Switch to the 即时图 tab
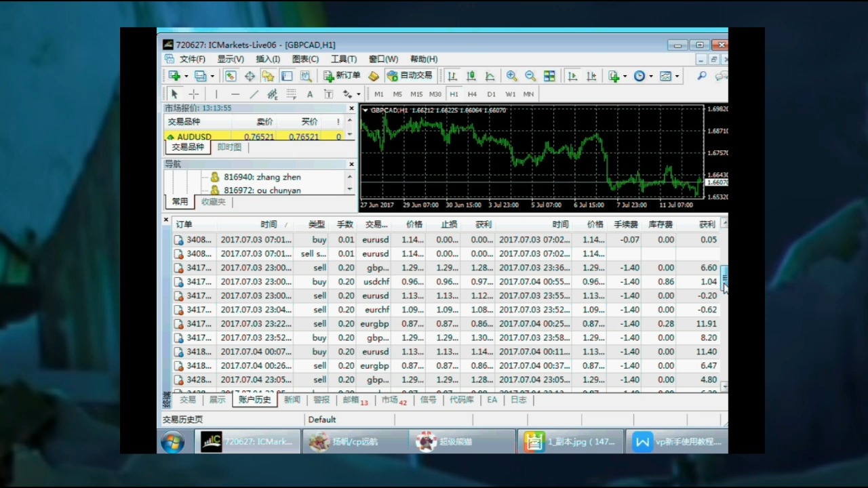Screen dimensions: 868x488 click(x=229, y=147)
